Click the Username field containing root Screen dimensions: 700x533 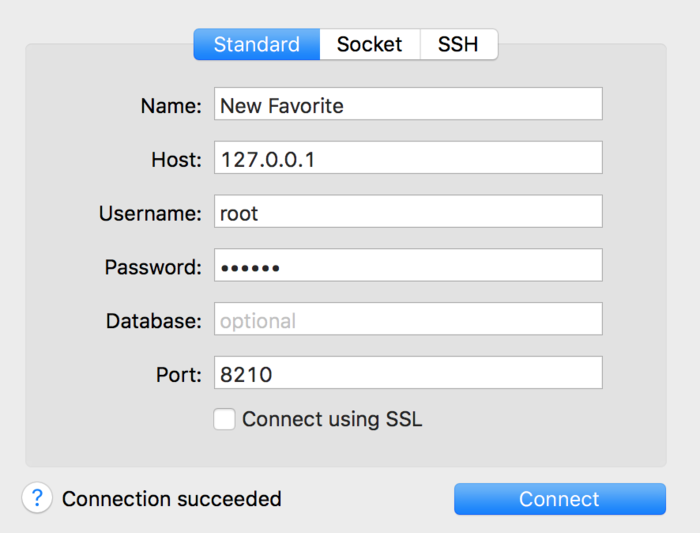click(x=408, y=212)
